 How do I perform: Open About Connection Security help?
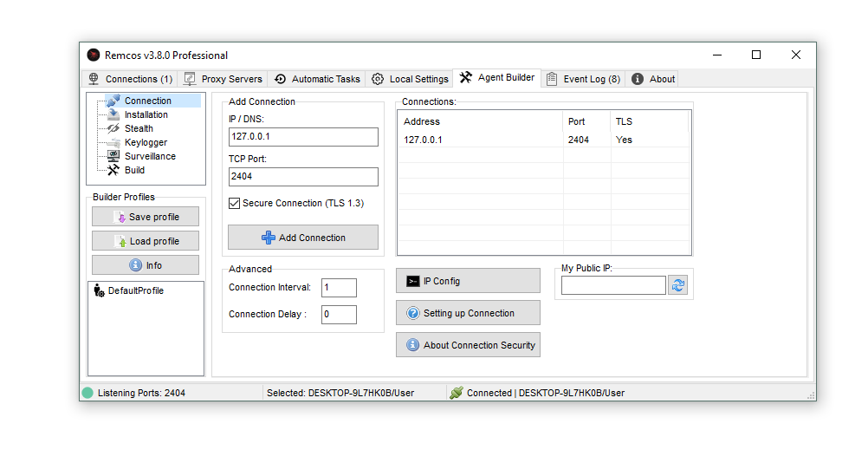(x=468, y=345)
